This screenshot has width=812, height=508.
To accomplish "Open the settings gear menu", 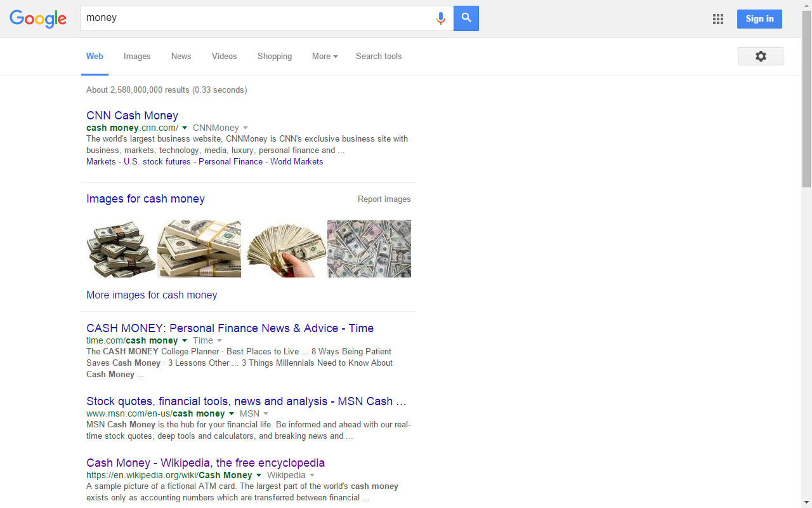I will 761,56.
